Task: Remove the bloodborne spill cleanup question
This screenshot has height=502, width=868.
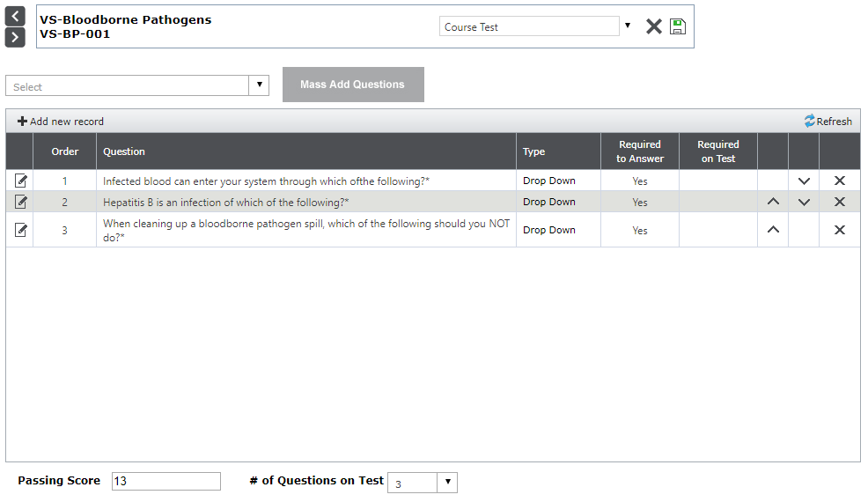Action: (x=840, y=230)
